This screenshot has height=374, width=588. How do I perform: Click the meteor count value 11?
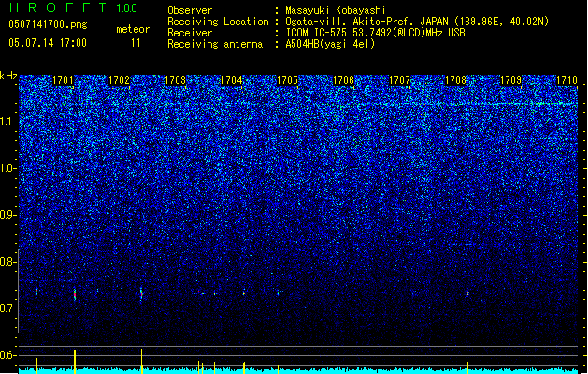[x=136, y=43]
